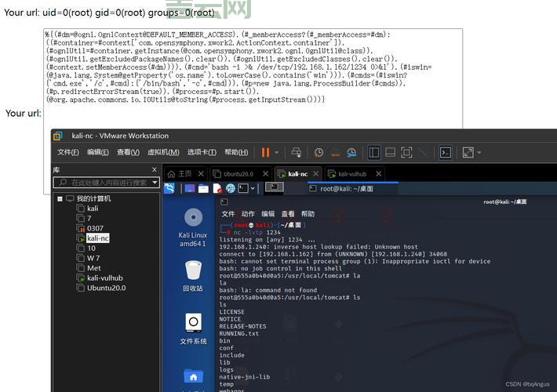Open the 回收站 trash desktop icon
The height and width of the screenshot is (392, 557).
click(x=193, y=276)
